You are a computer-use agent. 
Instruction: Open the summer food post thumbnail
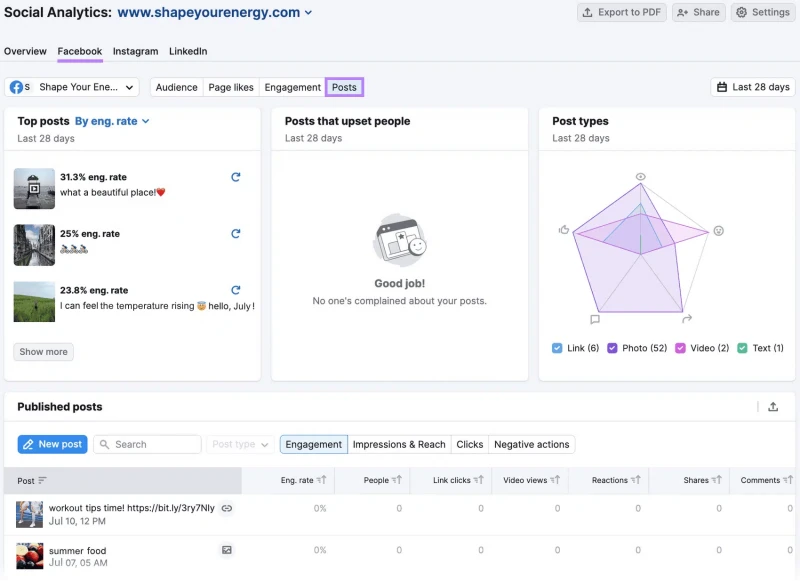tap(30, 556)
